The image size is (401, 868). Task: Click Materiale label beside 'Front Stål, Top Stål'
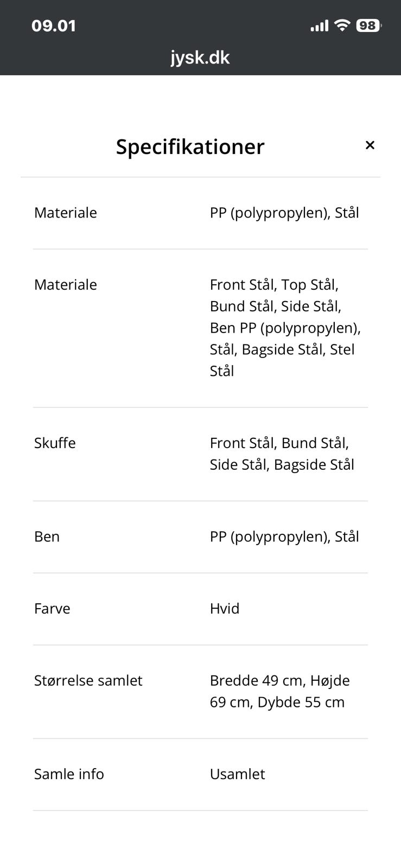[x=65, y=285]
